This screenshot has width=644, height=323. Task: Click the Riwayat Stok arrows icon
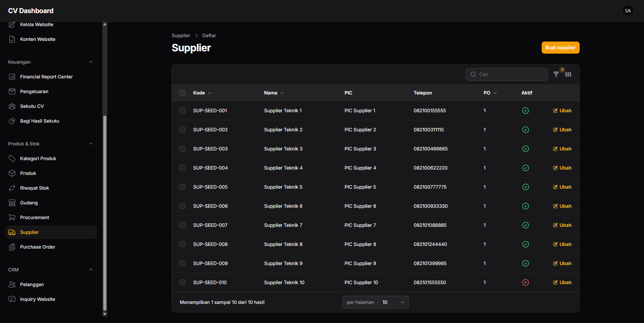pyautogui.click(x=12, y=188)
